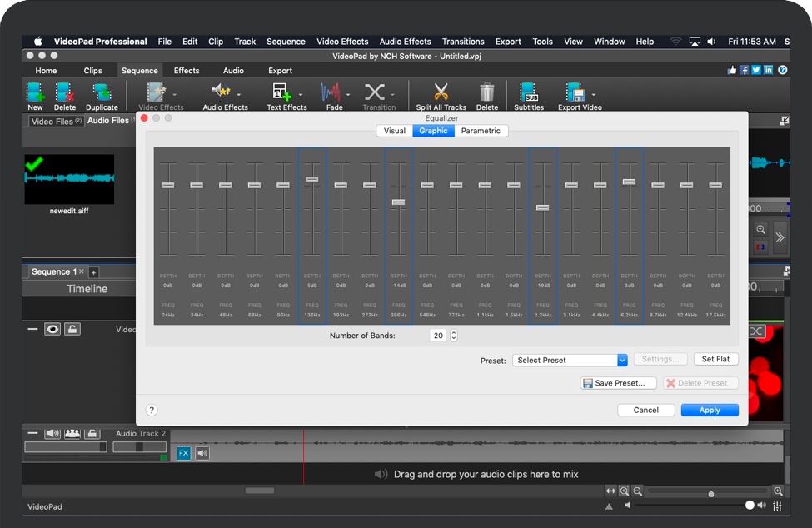Click the Set Flat button

(x=715, y=359)
